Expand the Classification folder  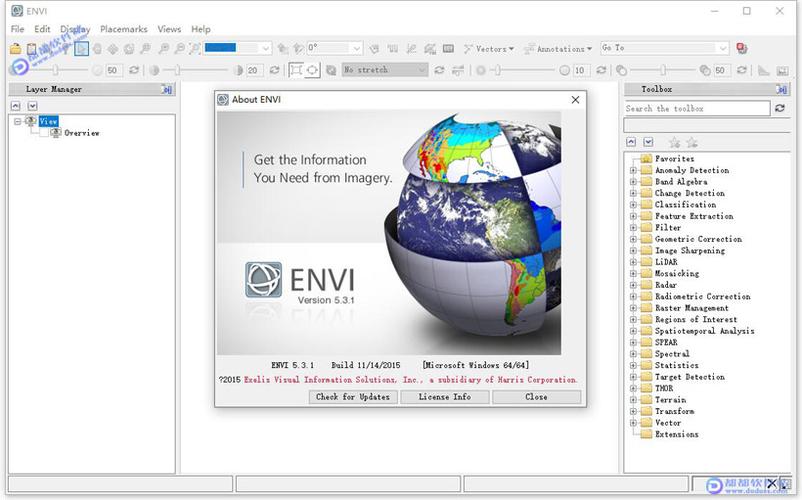click(633, 204)
